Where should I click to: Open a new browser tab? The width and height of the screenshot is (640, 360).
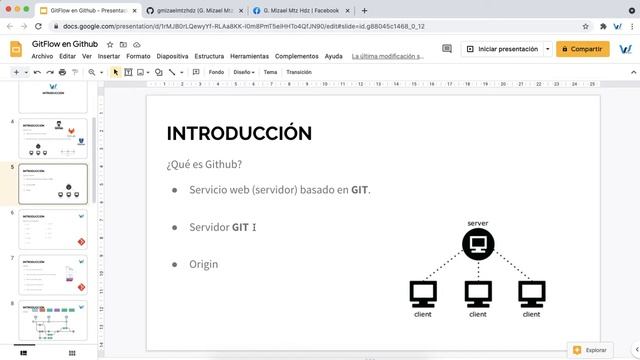pos(364,11)
